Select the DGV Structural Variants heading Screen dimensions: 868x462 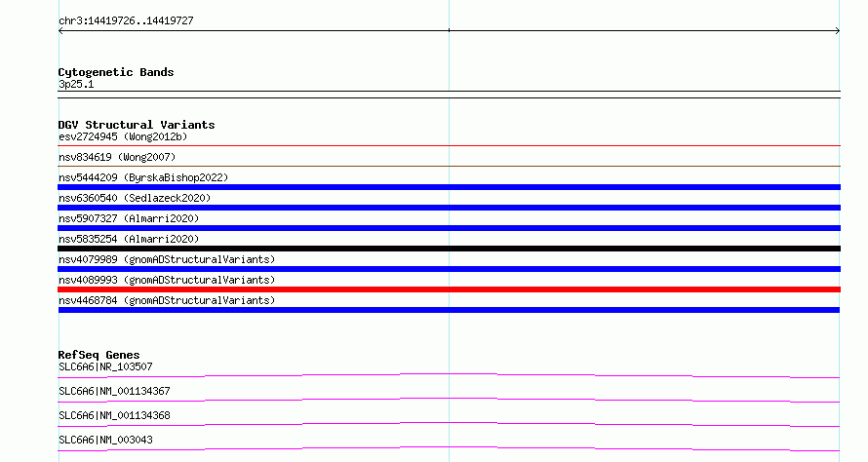coord(137,125)
